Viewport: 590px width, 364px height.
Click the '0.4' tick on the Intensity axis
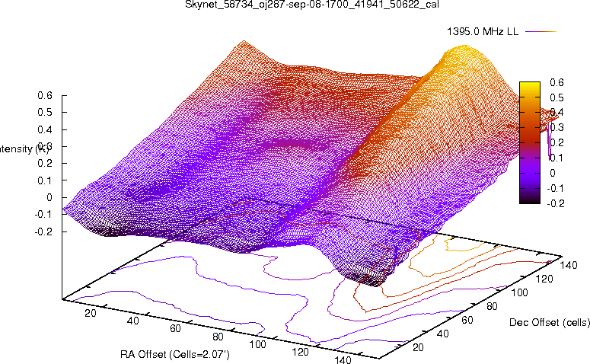click(45, 129)
